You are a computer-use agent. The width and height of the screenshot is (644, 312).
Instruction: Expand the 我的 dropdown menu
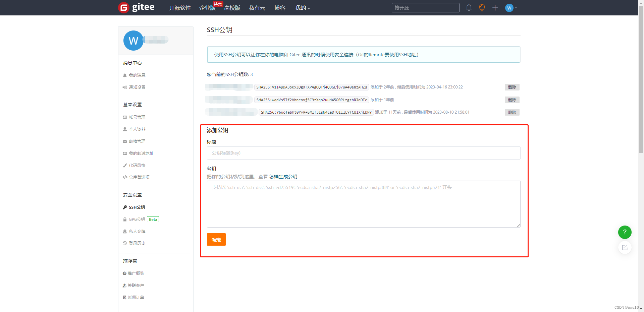tap(303, 8)
